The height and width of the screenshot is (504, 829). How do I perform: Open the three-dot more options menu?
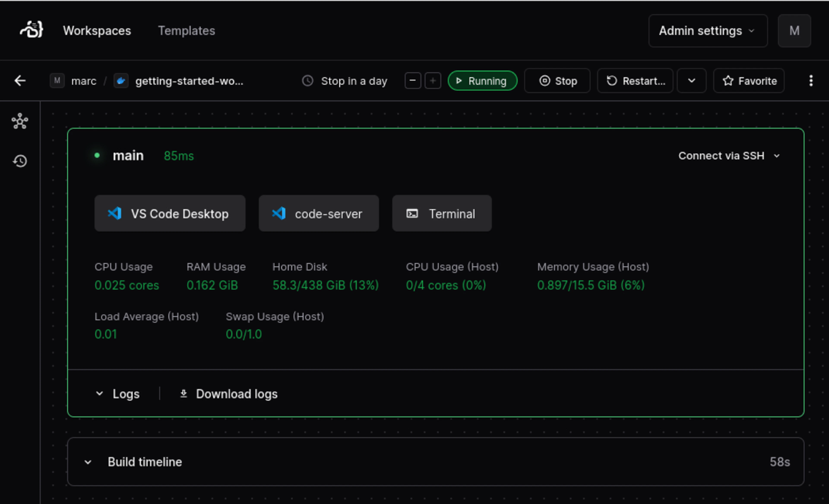(811, 81)
